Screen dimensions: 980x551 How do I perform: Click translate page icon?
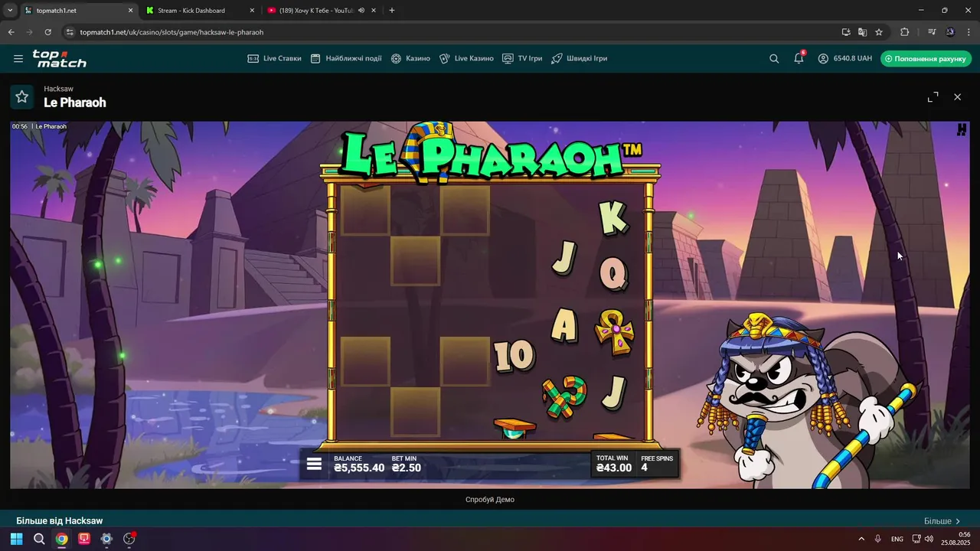pos(862,32)
